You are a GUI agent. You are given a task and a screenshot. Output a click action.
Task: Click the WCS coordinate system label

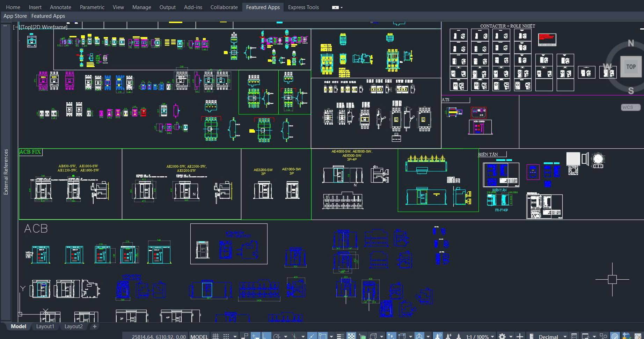[x=631, y=107]
